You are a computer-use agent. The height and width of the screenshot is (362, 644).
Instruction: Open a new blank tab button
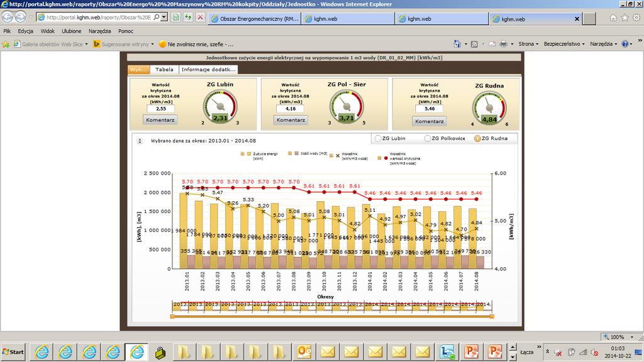coord(589,19)
